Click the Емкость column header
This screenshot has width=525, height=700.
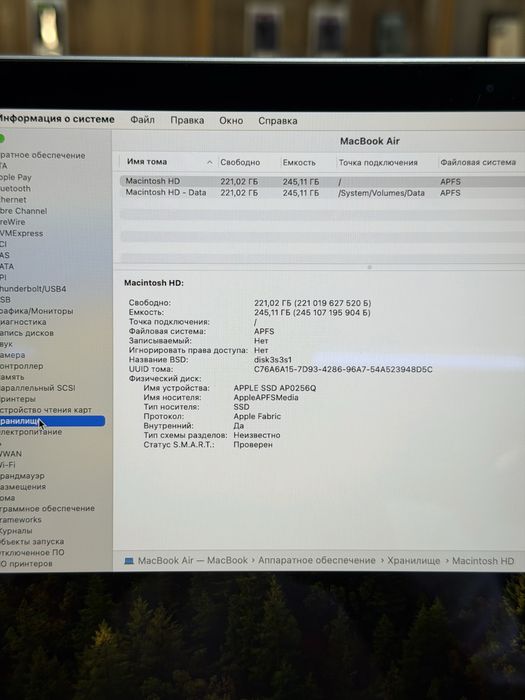click(299, 162)
